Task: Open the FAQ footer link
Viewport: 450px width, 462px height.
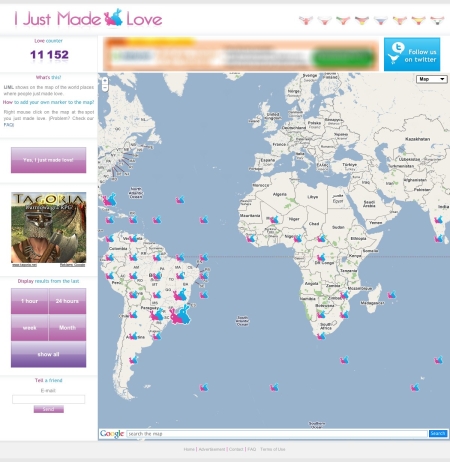Action: (x=252, y=449)
